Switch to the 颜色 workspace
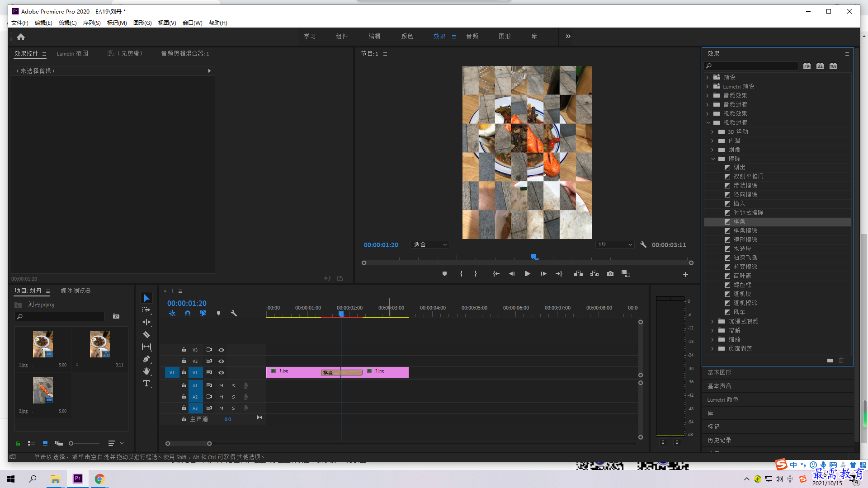This screenshot has height=488, width=868. [x=407, y=36]
